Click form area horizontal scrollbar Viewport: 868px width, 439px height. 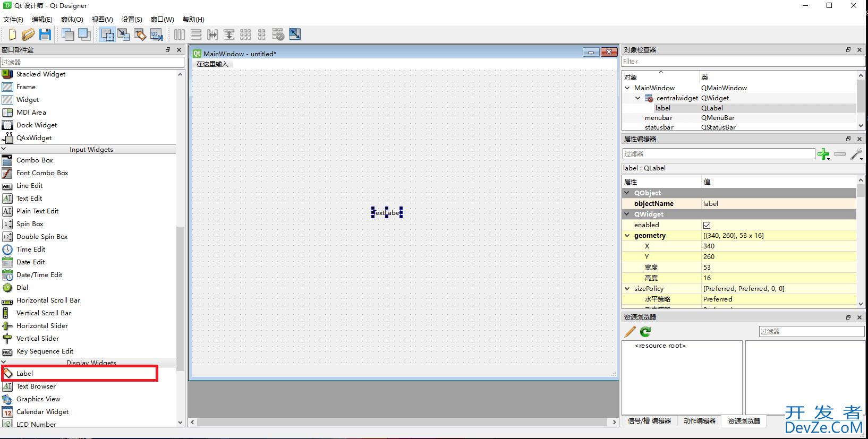point(403,423)
